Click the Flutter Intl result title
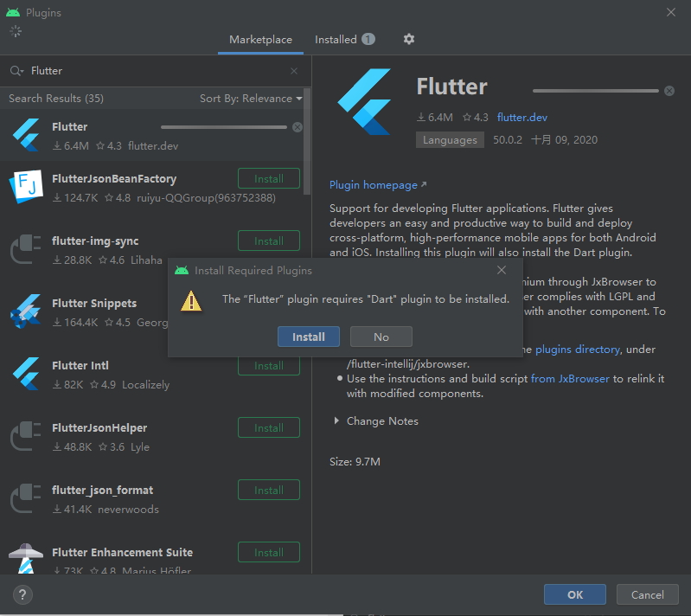 pos(80,366)
